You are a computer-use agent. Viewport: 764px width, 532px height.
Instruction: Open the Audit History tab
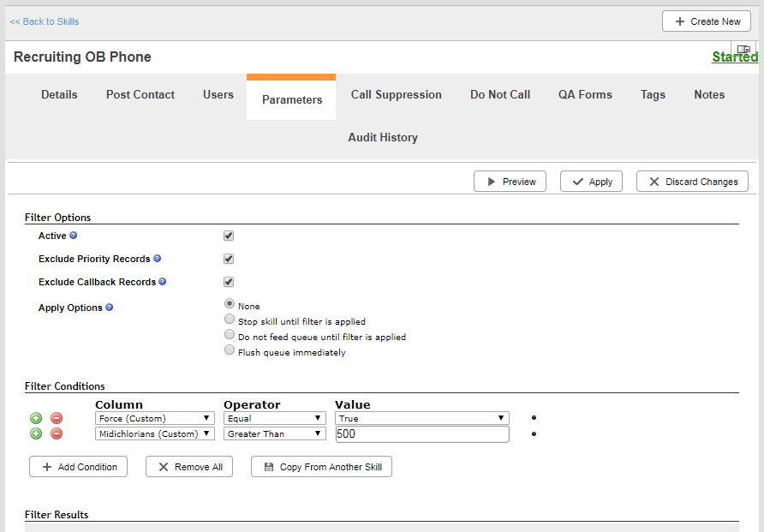(x=383, y=137)
